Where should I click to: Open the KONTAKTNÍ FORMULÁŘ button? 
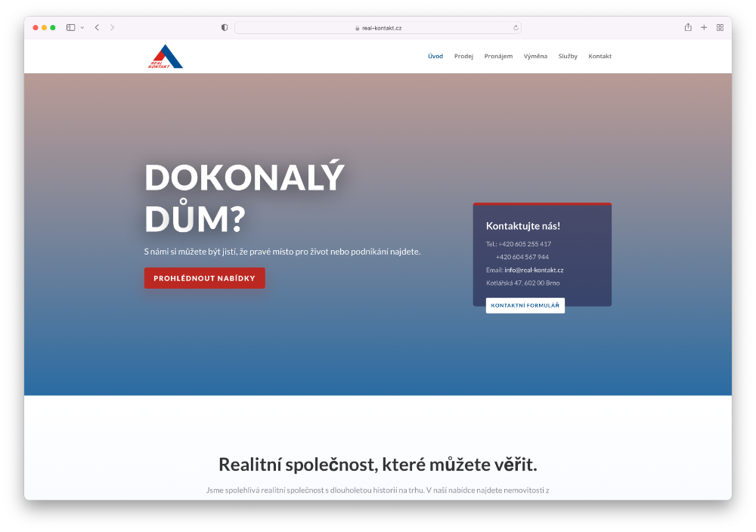point(525,305)
